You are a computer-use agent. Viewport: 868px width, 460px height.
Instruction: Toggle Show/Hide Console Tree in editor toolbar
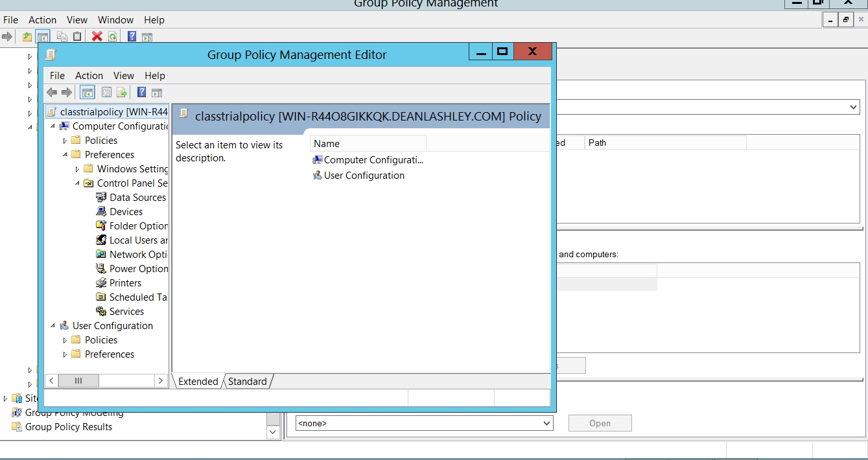pos(87,93)
